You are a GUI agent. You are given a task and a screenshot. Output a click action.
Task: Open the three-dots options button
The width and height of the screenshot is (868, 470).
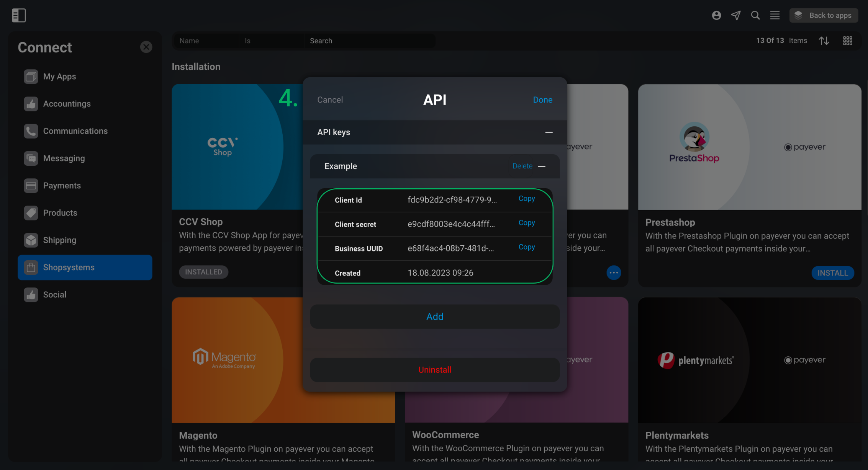tap(614, 273)
